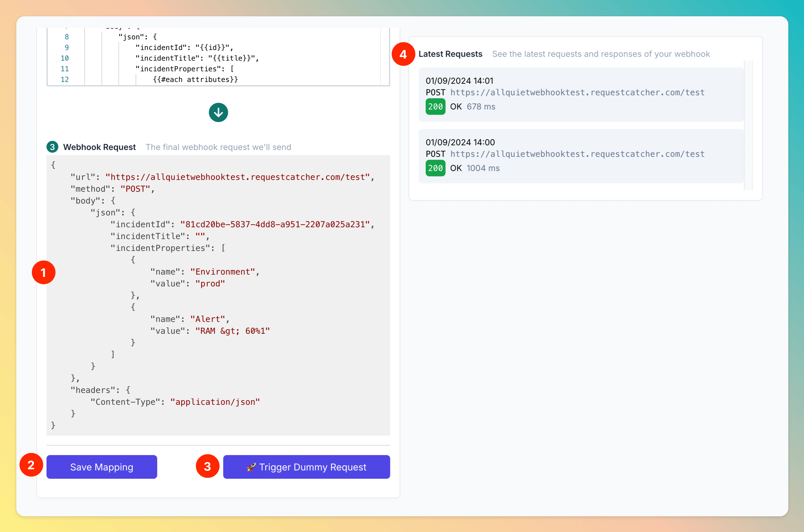
Task: Click the Webhook Request heading
Action: point(99,147)
